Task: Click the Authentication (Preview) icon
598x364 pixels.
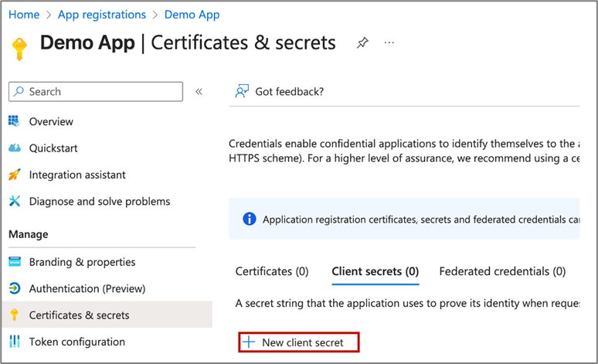Action: [15, 289]
